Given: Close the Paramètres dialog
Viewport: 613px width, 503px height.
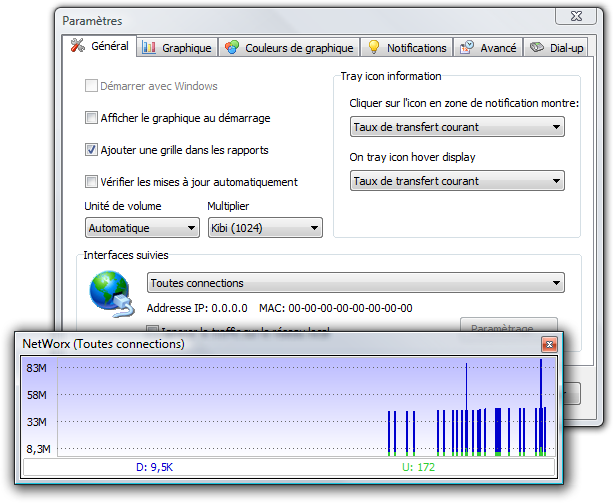Looking at the screenshot, I should pos(576,16).
